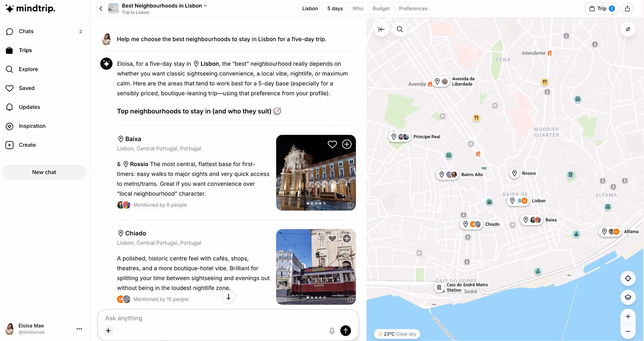Jump to the latest message with down arrow
This screenshot has height=341, width=644.
click(229, 297)
